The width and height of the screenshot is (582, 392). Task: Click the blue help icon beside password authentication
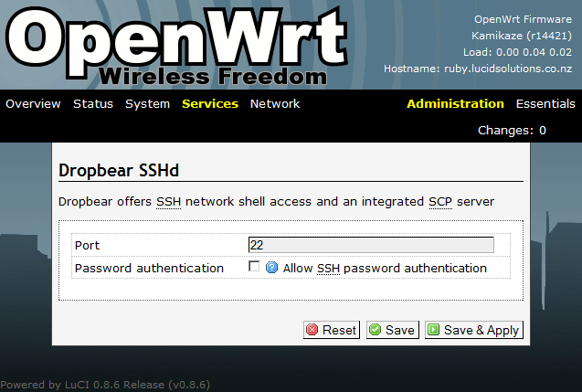(x=271, y=268)
